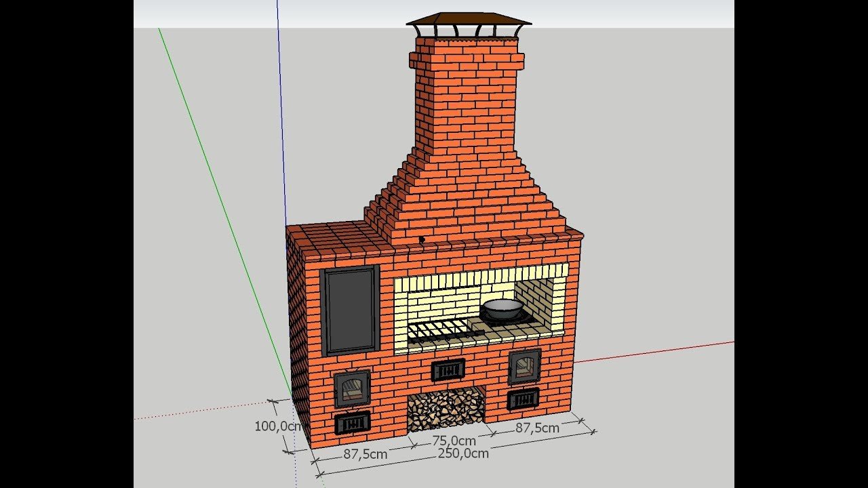Screen dimensions: 868x488
Task: Select the 87,5cm dimension under the left firebox
Action: pos(365,453)
